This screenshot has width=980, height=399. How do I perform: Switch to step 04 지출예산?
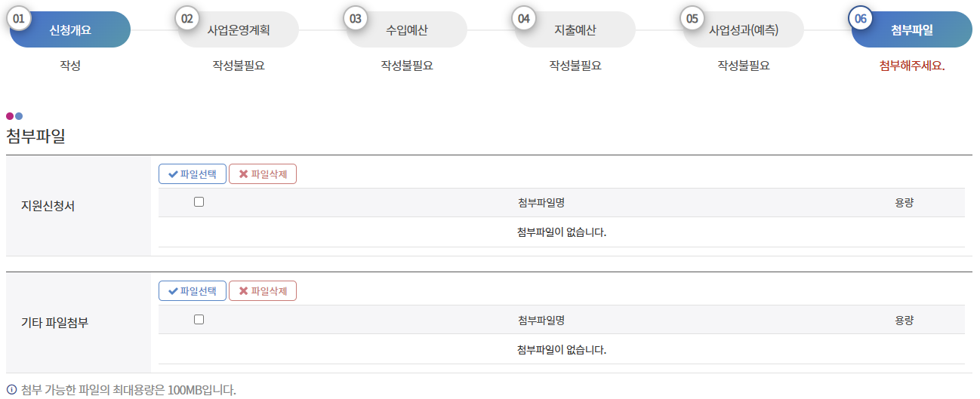tap(575, 30)
